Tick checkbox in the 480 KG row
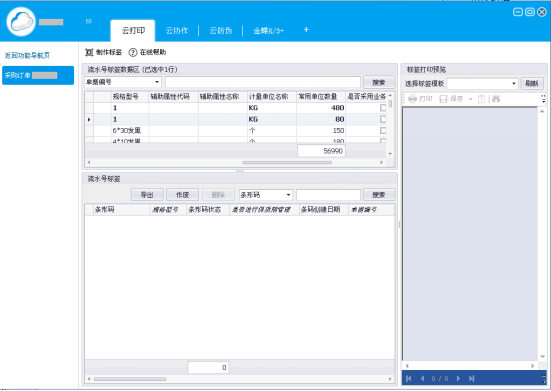 pos(383,108)
